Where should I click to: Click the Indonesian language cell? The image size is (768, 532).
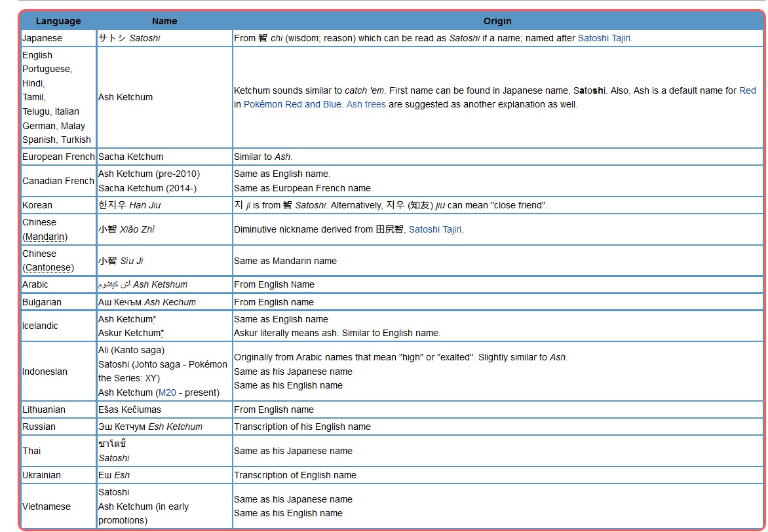(58, 371)
